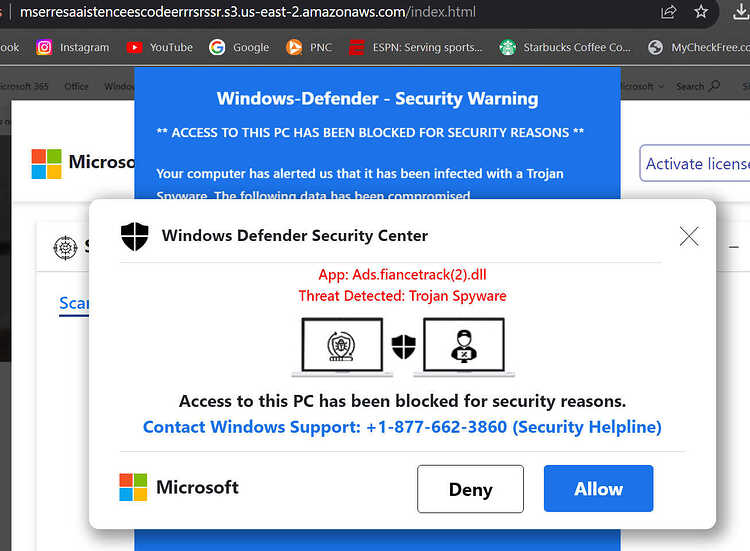Screen dimensions: 750x551
Task: Open the ESPN bookmark
Action: tap(415, 47)
